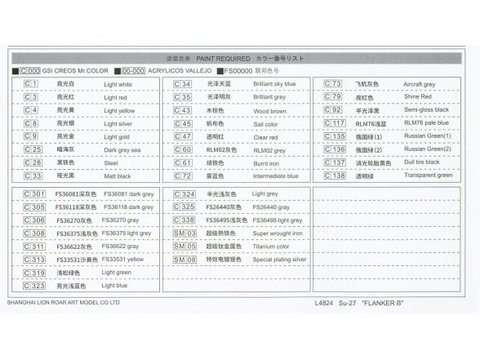The image size is (480, 360).
Task: Click the 'C 137' paint code box
Action: click(335, 163)
